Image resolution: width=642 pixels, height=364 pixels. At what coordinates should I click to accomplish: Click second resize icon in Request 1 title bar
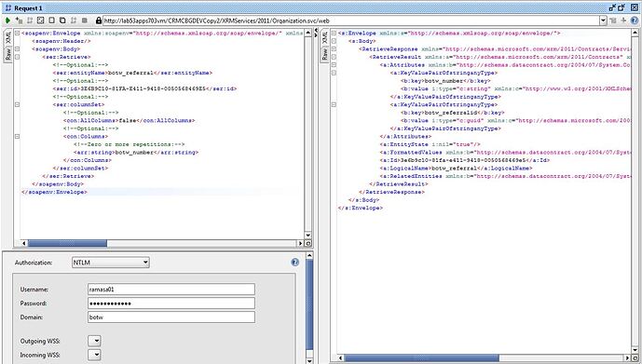point(622,7)
